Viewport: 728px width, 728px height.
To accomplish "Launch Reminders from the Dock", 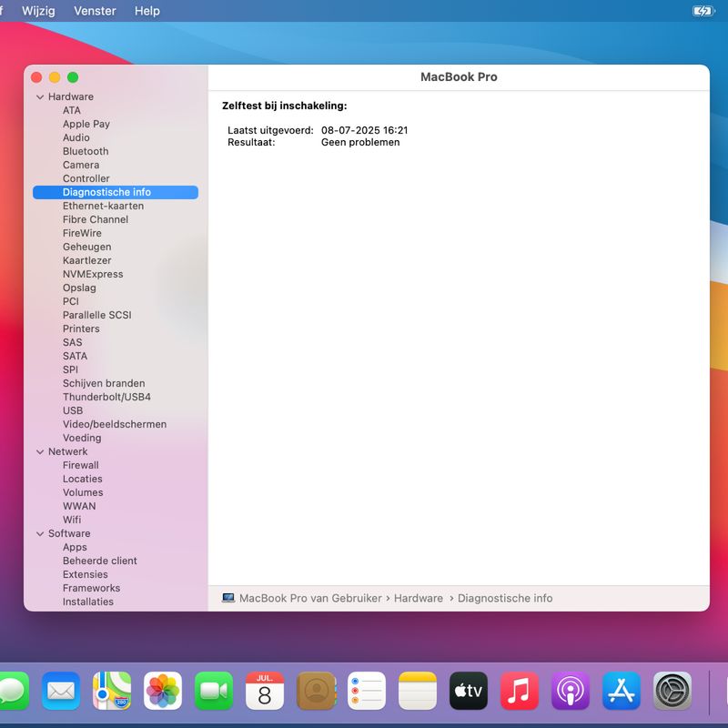I will click(x=367, y=691).
